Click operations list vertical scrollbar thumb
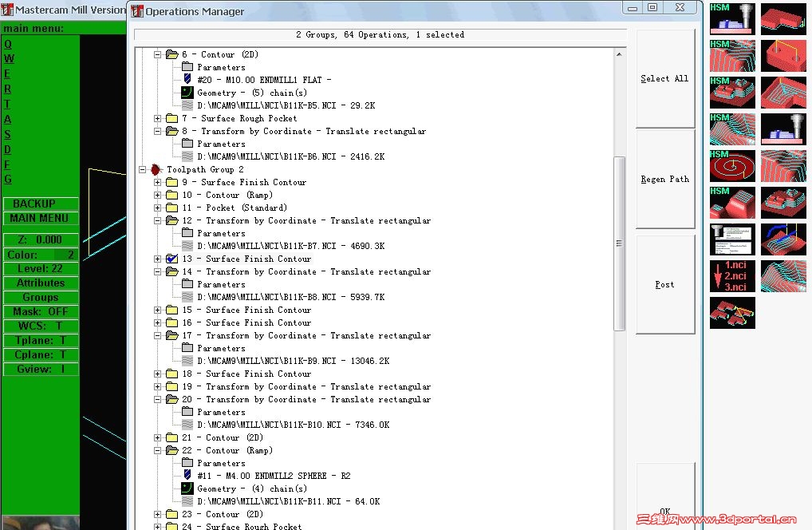Image resolution: width=812 pixels, height=530 pixels. [x=619, y=243]
